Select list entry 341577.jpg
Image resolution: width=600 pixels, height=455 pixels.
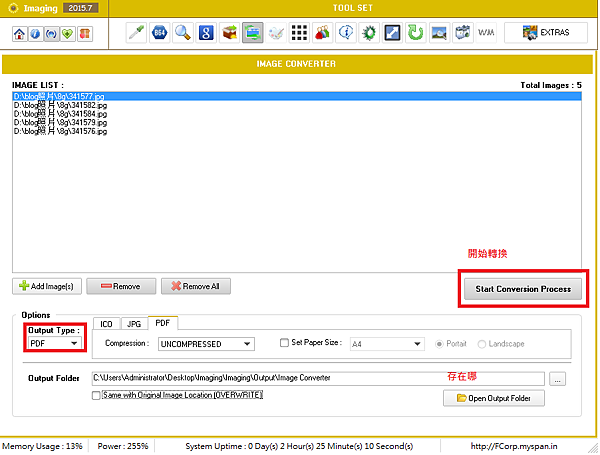(x=297, y=96)
